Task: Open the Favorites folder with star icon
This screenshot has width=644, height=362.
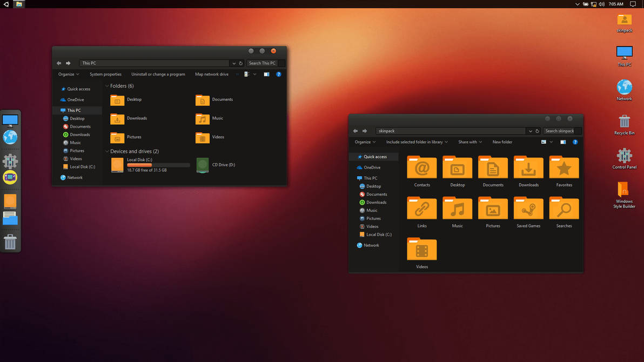Action: click(563, 169)
